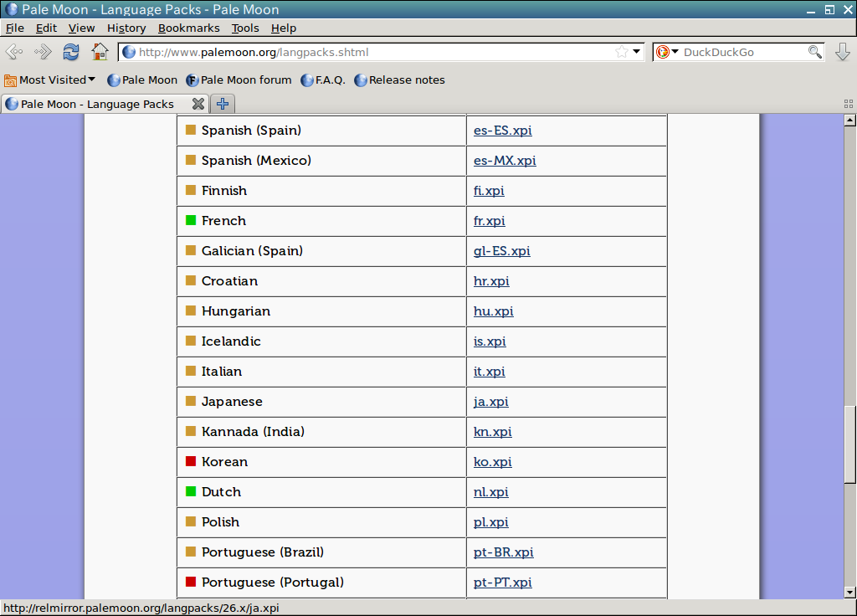Viewport: 857px width, 616px height.
Task: Open the Edit menu
Action: pyautogui.click(x=47, y=28)
